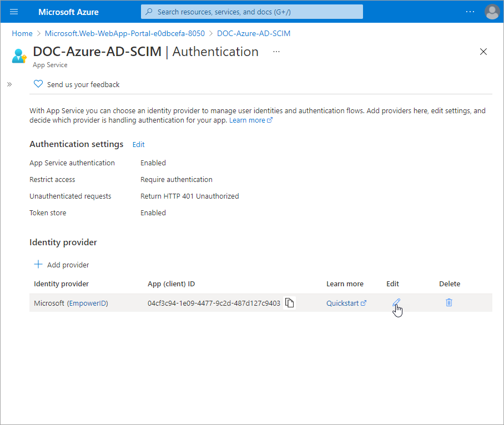Delete the Microsoft identity provider

pyautogui.click(x=449, y=303)
